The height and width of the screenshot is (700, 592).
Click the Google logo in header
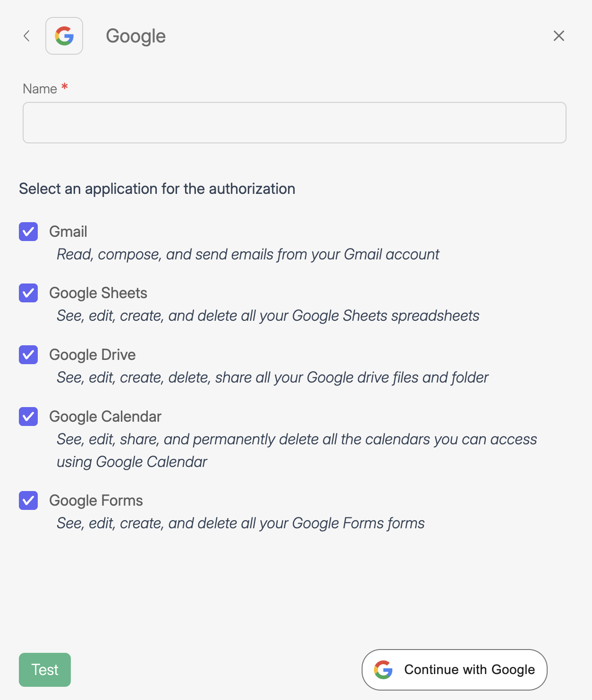[x=64, y=36]
